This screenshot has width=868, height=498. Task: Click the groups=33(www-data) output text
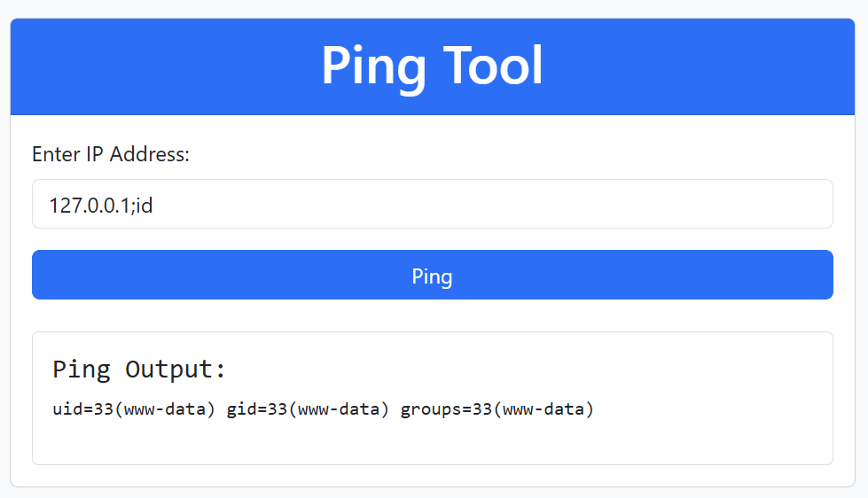[x=497, y=409]
